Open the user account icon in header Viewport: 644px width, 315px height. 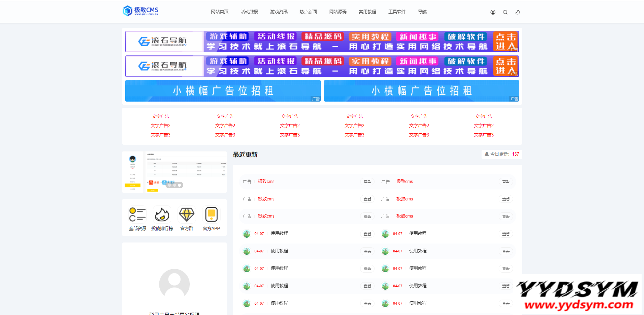point(493,12)
